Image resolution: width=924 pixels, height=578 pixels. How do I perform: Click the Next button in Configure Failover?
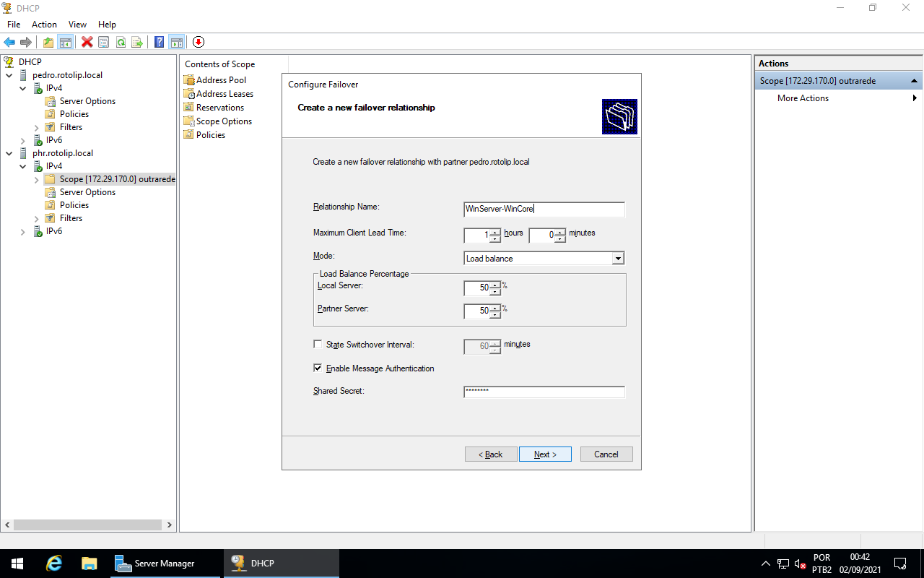tap(545, 454)
